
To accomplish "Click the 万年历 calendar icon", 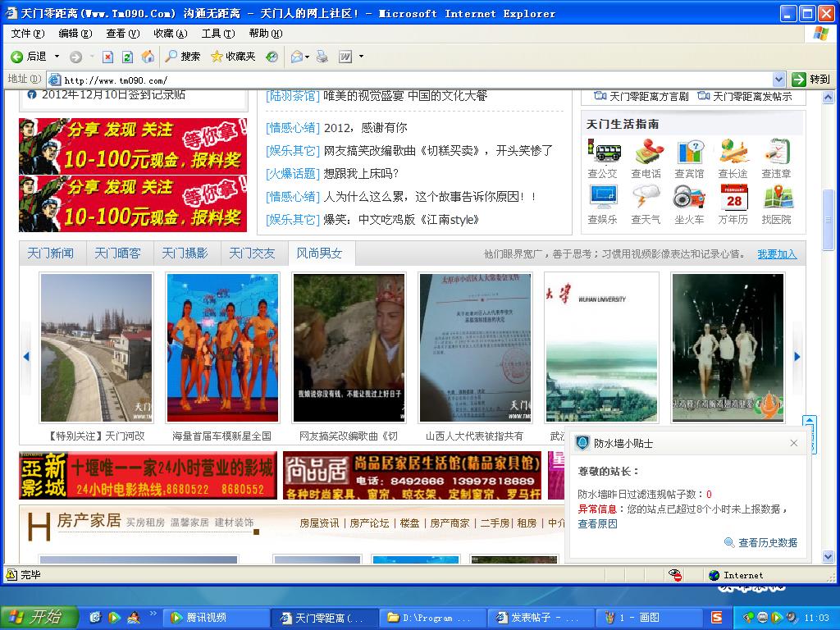I will (x=733, y=198).
